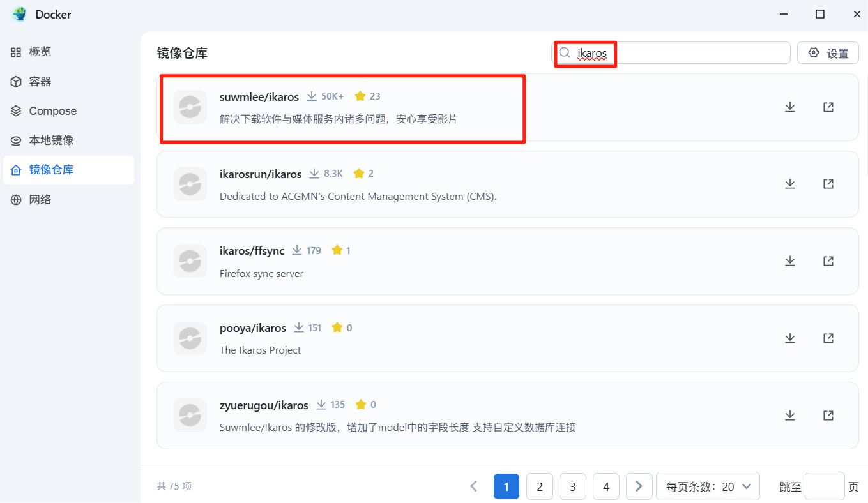Minimize the Docker window

(x=782, y=14)
